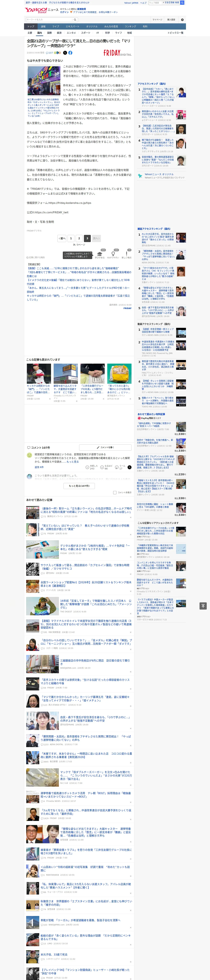Click the Yahoo!ニュース オリジナル bird icon
Image resolution: width=210 pixels, height=980 pixels.
(x=140, y=176)
